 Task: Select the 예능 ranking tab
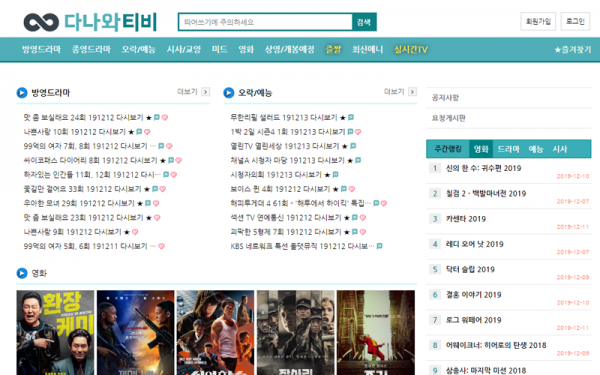pyautogui.click(x=536, y=149)
